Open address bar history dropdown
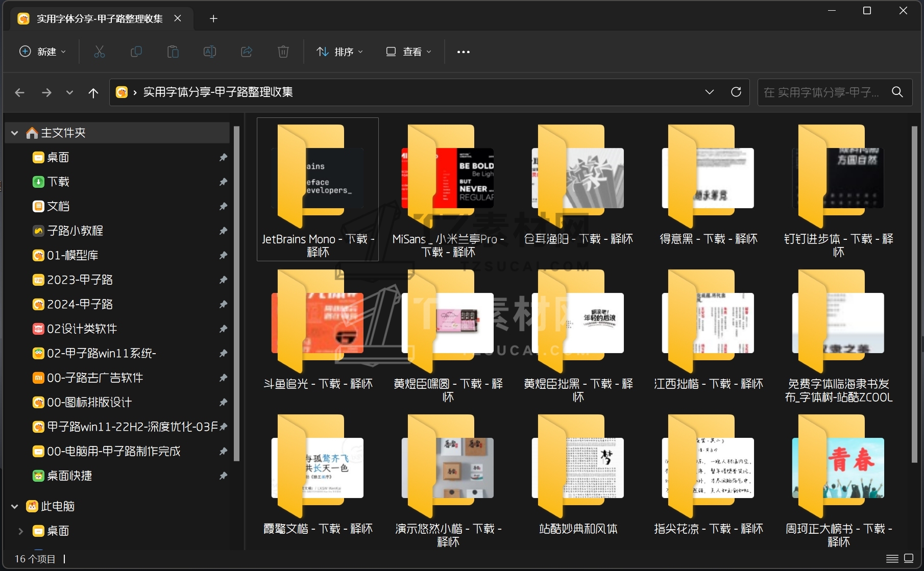The image size is (924, 571). click(x=710, y=92)
